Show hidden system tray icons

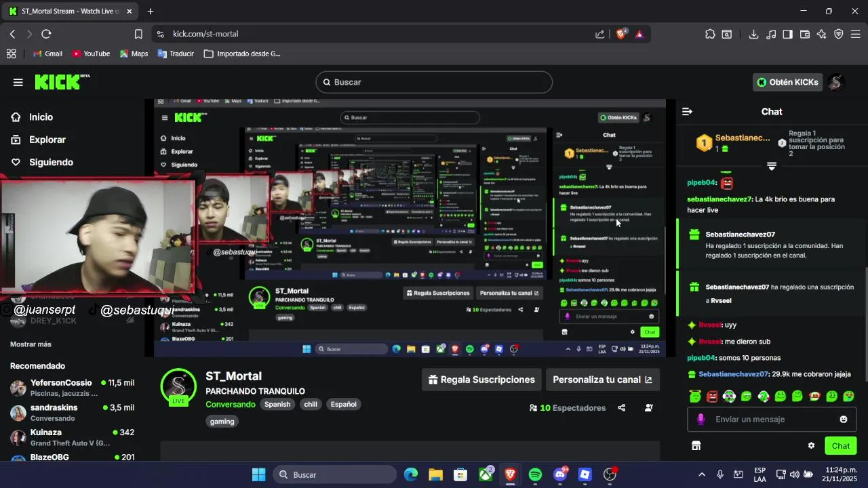[702, 474]
